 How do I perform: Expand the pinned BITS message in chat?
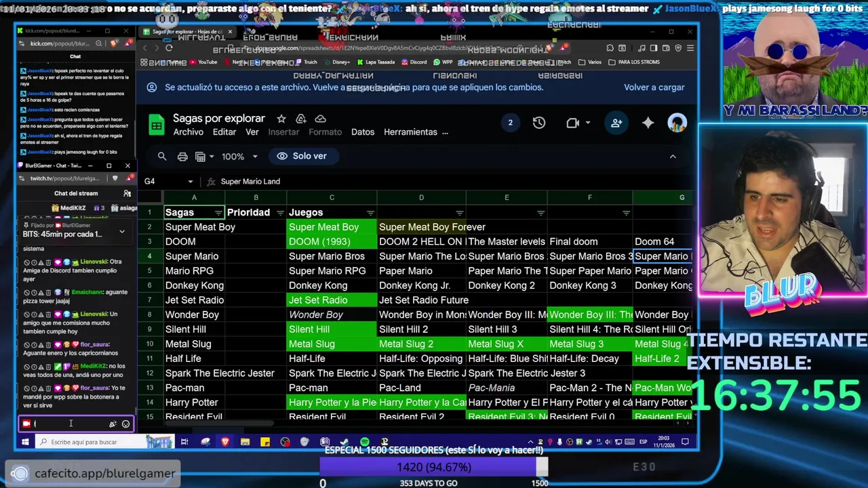coord(122,232)
